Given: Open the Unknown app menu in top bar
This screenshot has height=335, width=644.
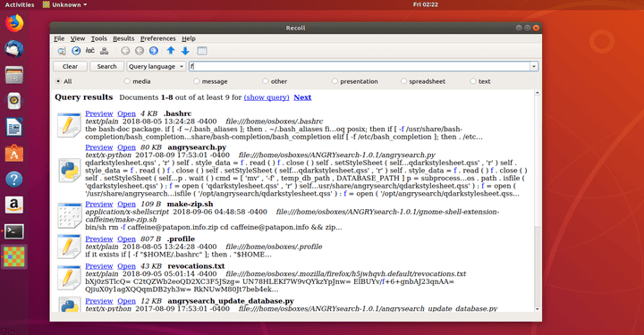Looking at the screenshot, I should click(x=65, y=5).
